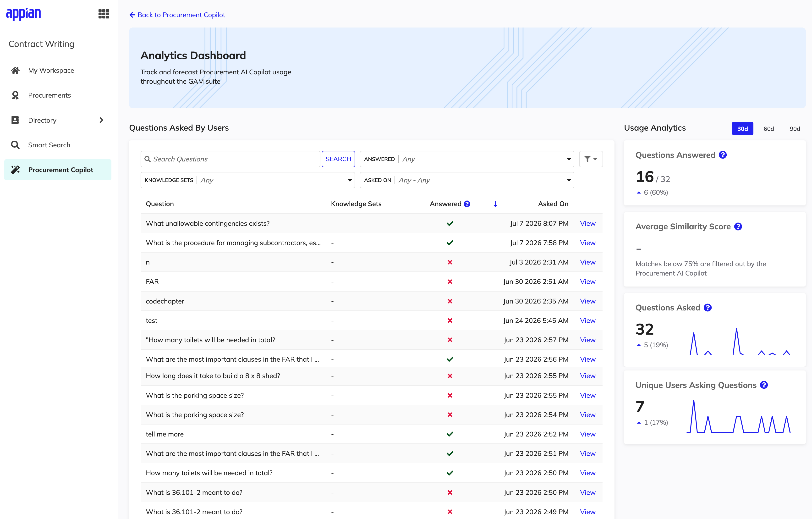Screen dimensions: 812x519
Task: Click the Answered column help icon
Action: [467, 204]
